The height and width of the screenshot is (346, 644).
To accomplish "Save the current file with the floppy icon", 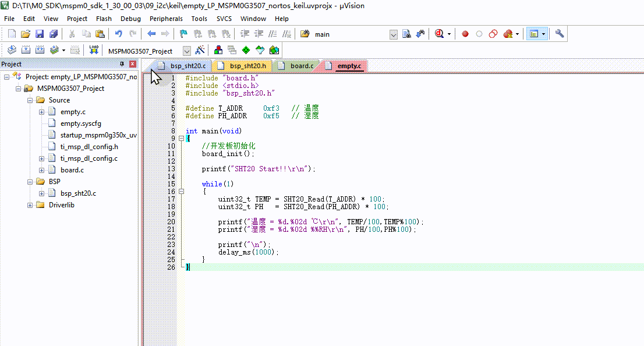I will click(x=40, y=34).
